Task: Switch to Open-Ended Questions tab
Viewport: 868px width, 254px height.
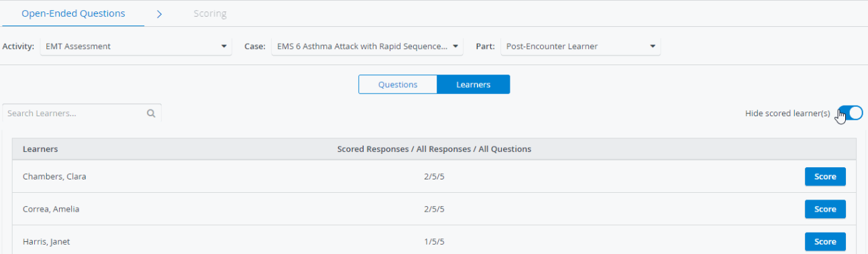Action: pos(73,13)
